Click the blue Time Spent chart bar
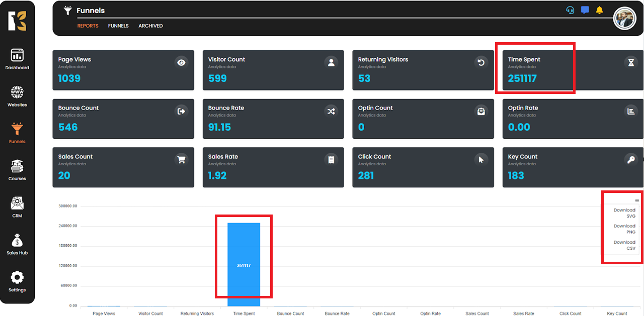 click(244, 264)
